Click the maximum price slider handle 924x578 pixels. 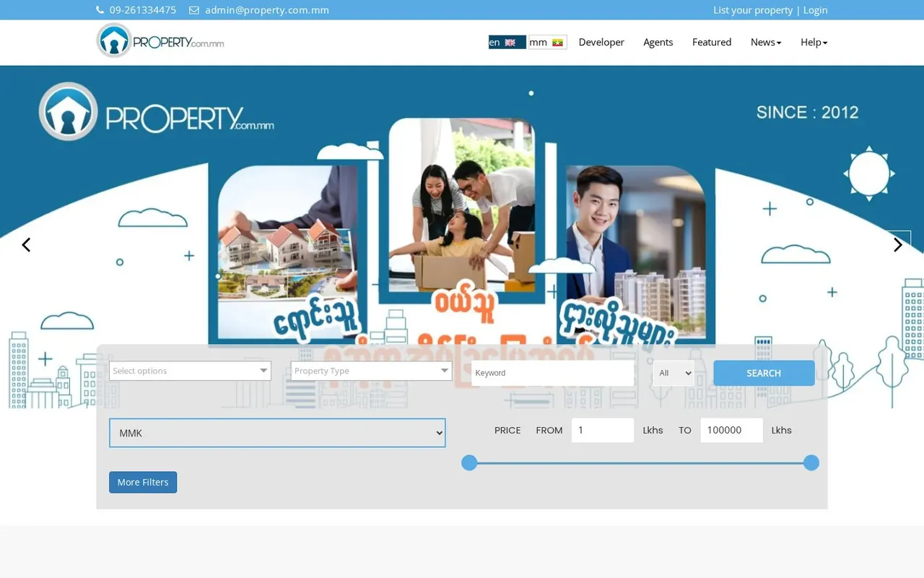coord(811,462)
